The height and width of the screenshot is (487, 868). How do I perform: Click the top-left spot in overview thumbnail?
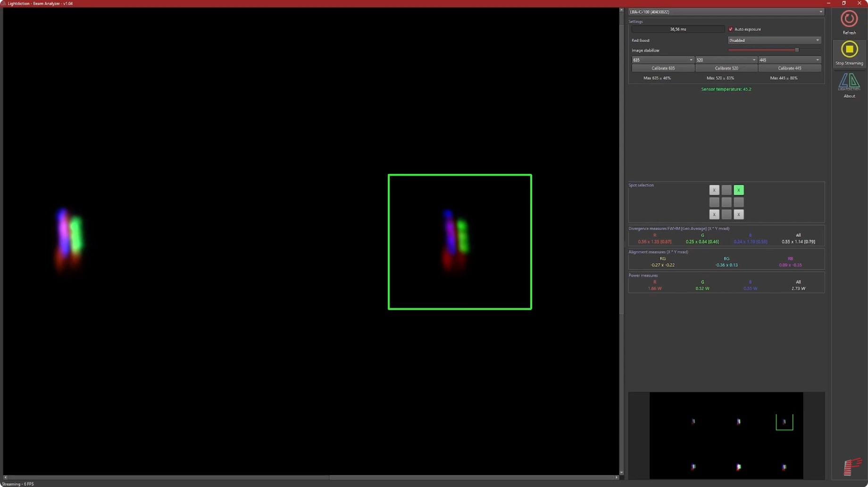point(693,421)
